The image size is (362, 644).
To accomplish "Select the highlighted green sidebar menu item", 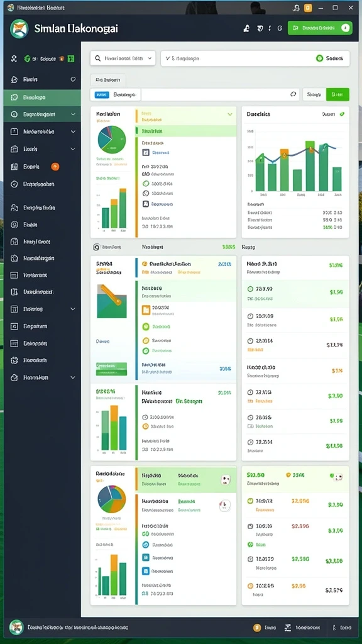I will 42,97.
